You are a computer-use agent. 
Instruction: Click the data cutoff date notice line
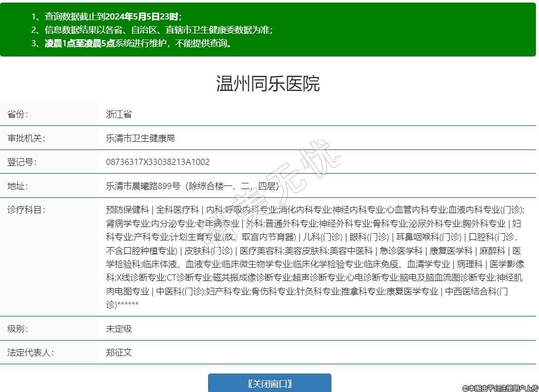point(106,16)
